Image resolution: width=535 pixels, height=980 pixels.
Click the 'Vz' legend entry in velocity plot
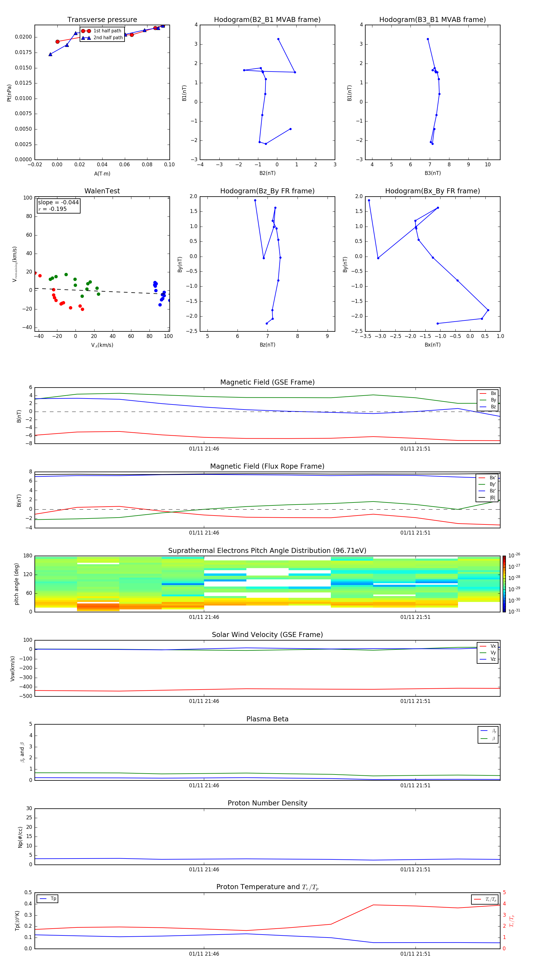[488, 659]
